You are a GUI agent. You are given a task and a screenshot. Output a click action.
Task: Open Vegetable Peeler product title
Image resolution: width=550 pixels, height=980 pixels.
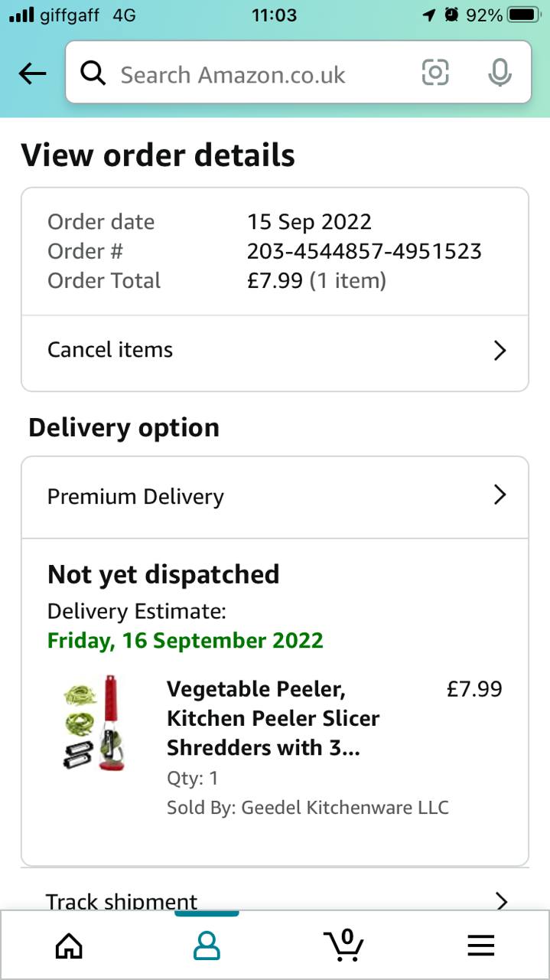pyautogui.click(x=273, y=718)
